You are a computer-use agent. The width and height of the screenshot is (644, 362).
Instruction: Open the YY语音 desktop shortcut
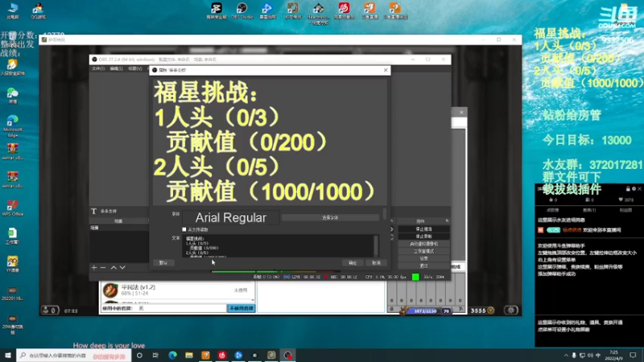pos(13,264)
